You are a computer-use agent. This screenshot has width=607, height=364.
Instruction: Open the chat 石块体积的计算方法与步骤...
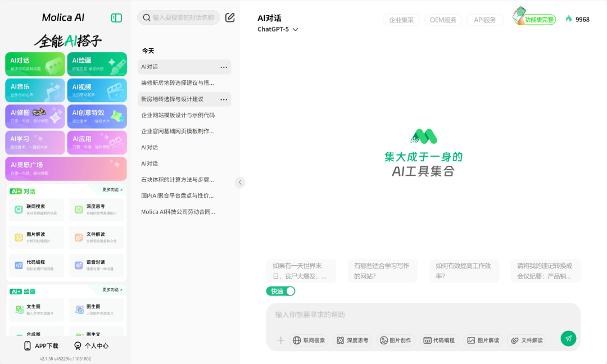(184, 180)
